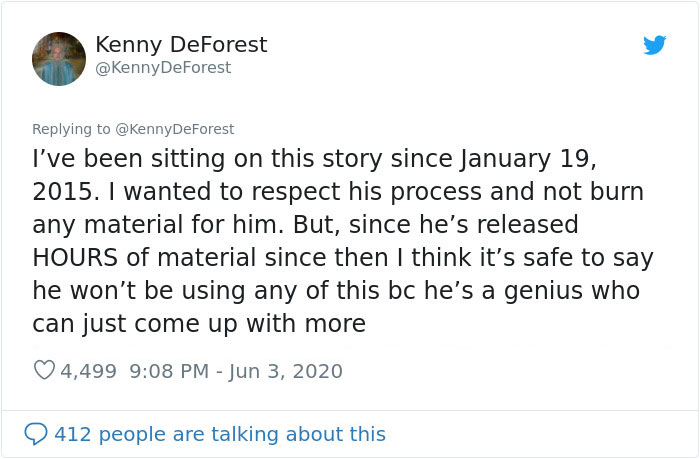Viewport: 700px width, 459px height.
Task: Click the year 2015 in the tweet
Action: click(x=59, y=191)
